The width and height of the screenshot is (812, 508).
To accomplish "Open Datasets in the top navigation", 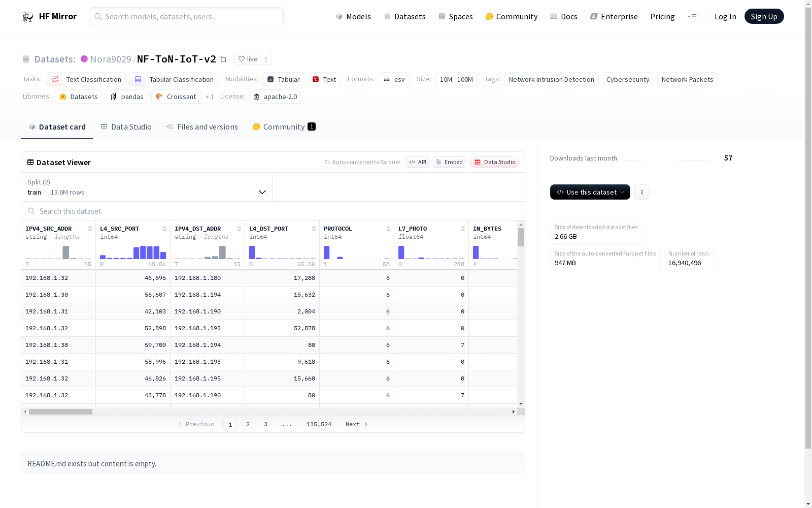I will [404, 16].
